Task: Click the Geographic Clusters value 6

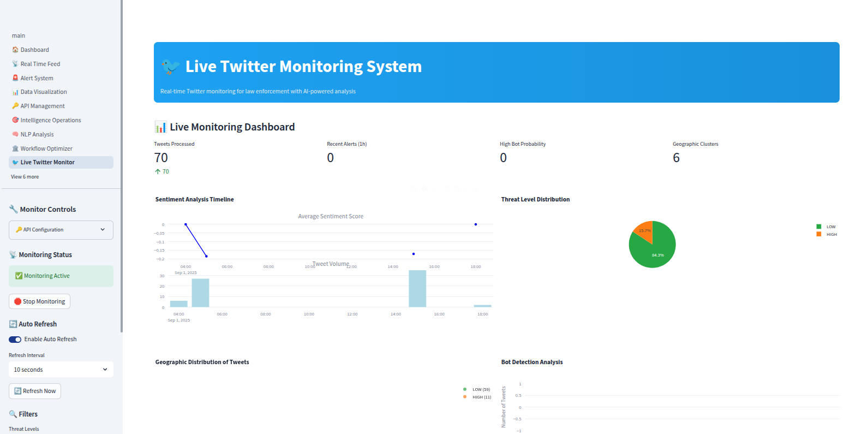Action: (677, 158)
